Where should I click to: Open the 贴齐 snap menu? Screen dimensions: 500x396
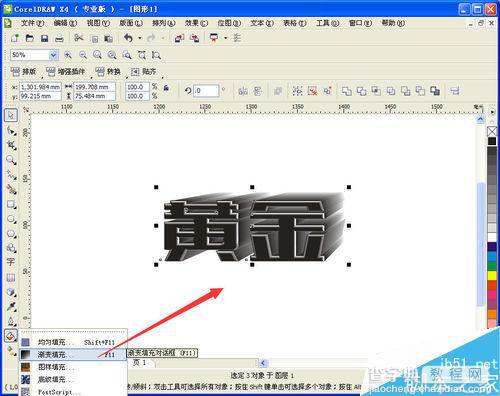[x=144, y=71]
